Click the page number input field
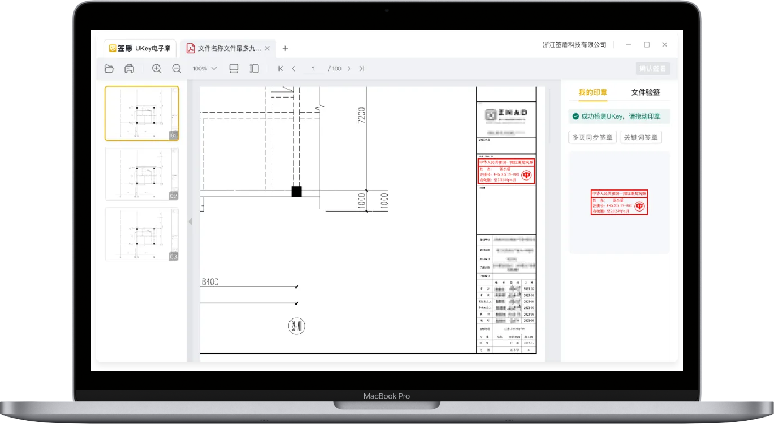Viewport: 775px width, 425px height. point(315,68)
